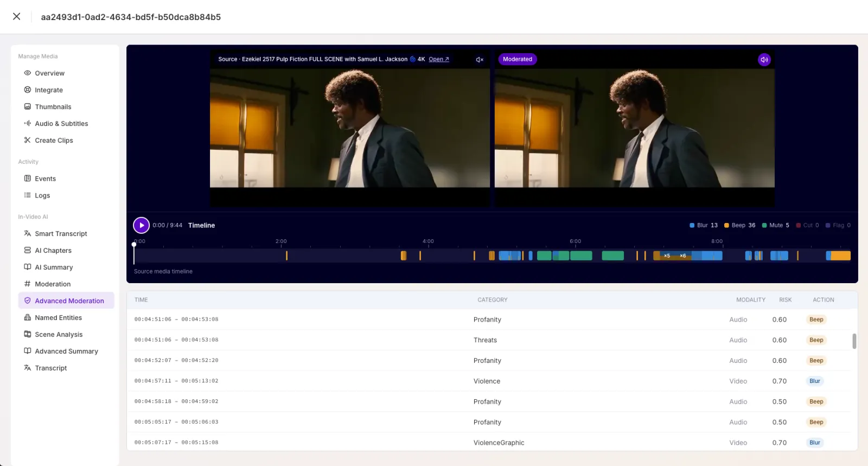Unmute the source video speaker icon

point(480,60)
